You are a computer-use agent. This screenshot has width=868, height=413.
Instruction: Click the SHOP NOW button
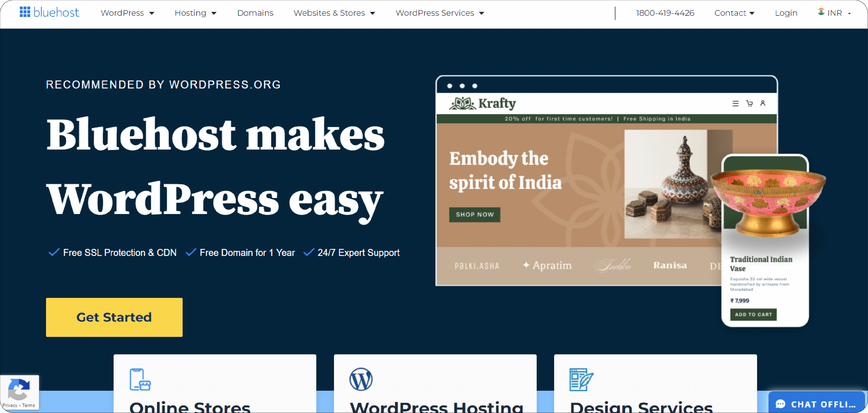(474, 214)
